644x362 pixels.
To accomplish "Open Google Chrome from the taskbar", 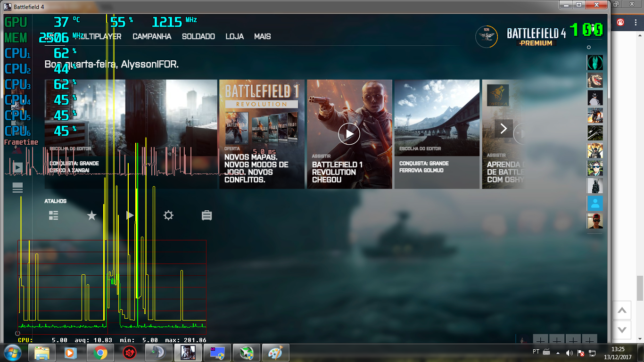I will coord(100,353).
